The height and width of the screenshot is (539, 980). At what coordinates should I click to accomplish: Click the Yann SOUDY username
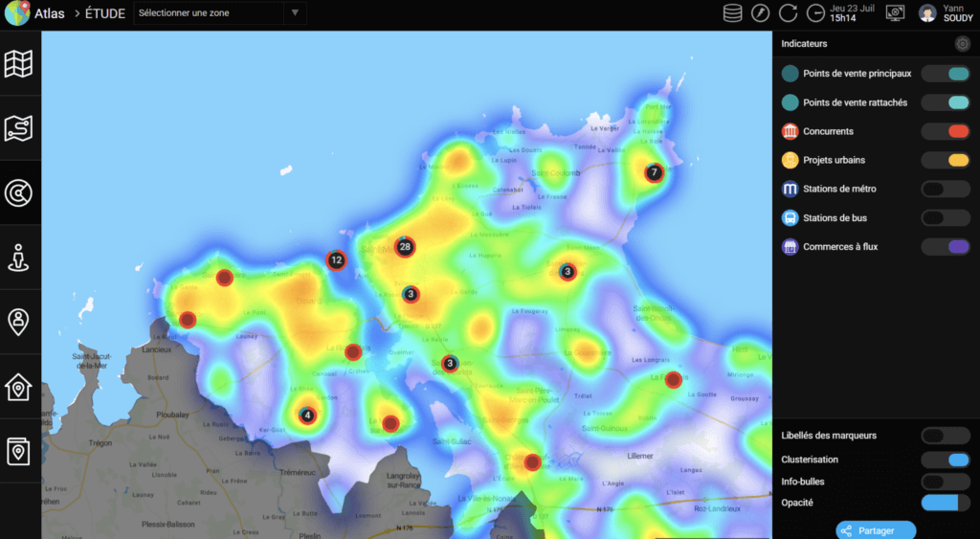click(x=958, y=13)
